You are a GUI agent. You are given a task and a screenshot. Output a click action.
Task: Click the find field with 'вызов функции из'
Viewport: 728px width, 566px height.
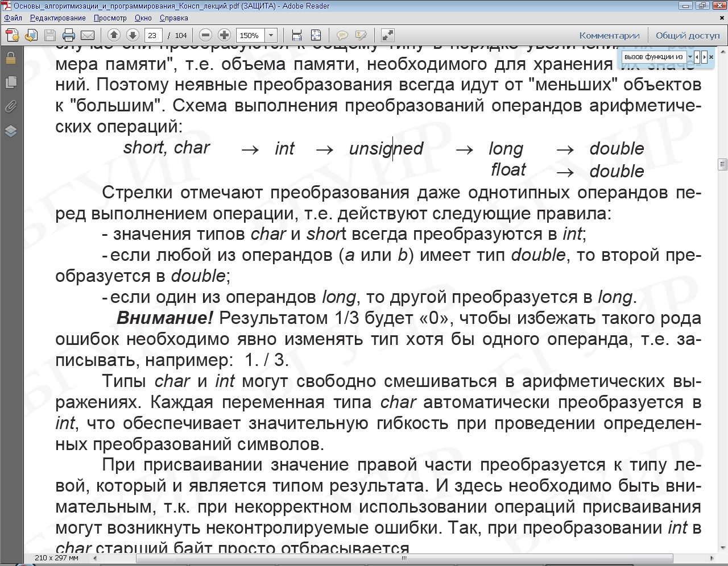coord(653,57)
